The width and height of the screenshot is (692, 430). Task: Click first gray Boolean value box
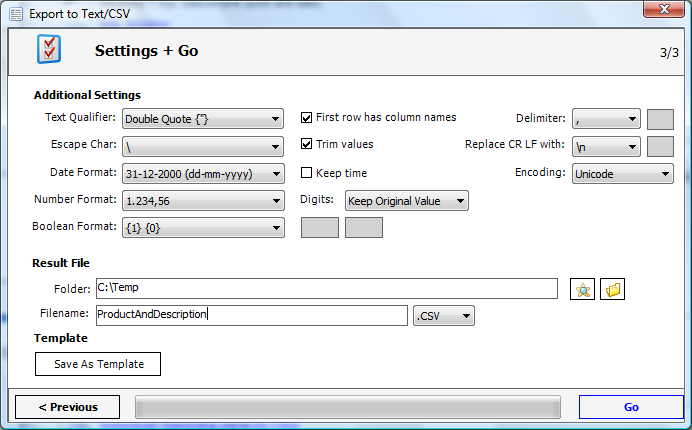point(320,227)
